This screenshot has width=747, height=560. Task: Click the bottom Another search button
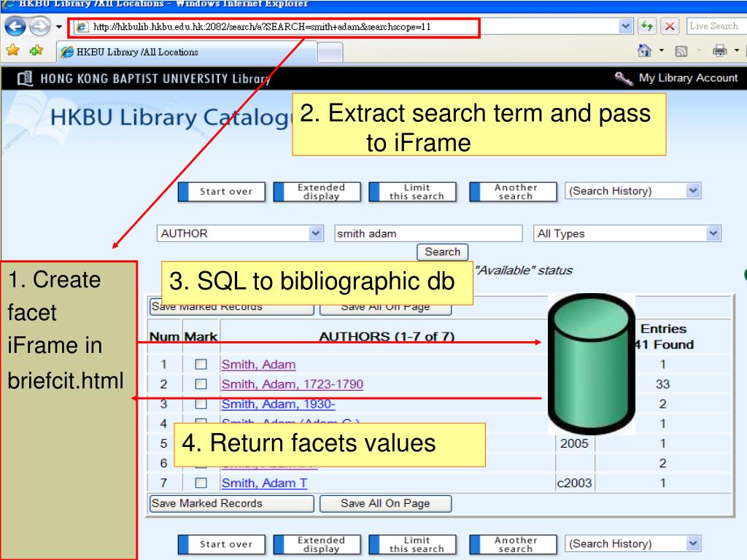pos(513,544)
